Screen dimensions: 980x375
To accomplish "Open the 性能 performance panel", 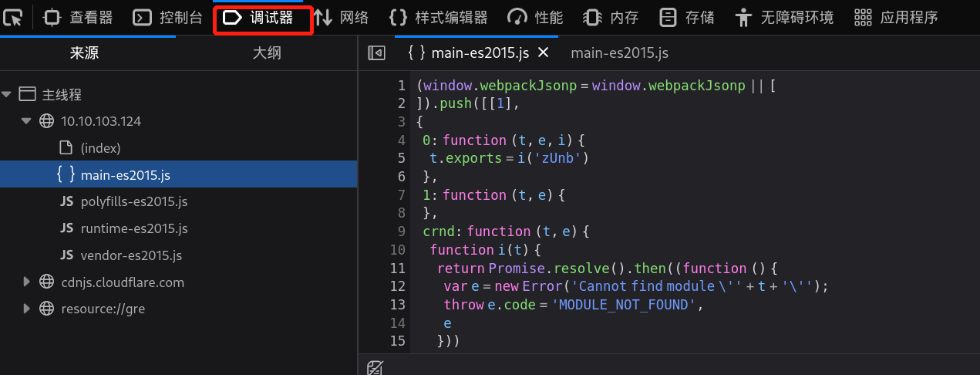I will point(536,17).
